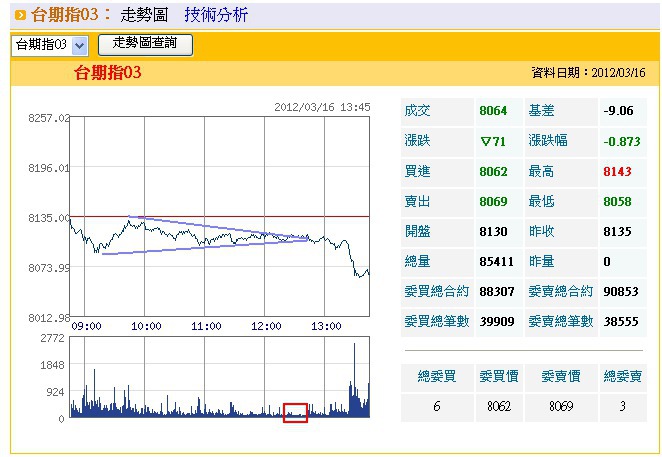
Task: Click the 最低 row label
Action: click(x=541, y=201)
